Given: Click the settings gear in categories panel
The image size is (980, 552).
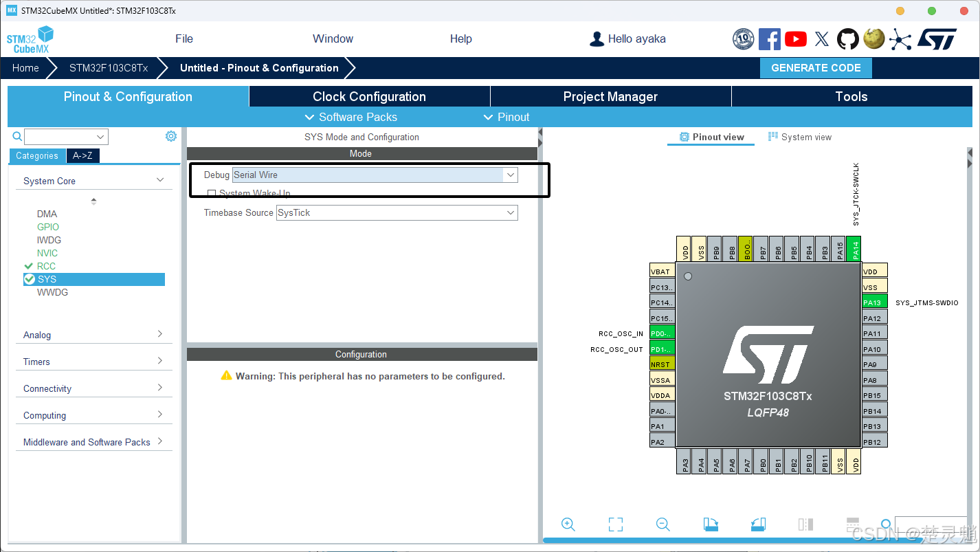Looking at the screenshot, I should (x=171, y=136).
